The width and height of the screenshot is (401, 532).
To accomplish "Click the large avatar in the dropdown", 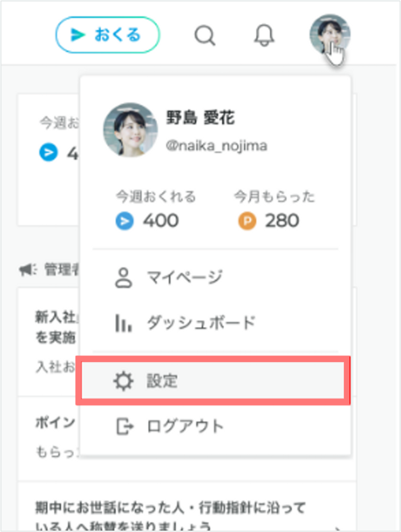I will tap(130, 130).
